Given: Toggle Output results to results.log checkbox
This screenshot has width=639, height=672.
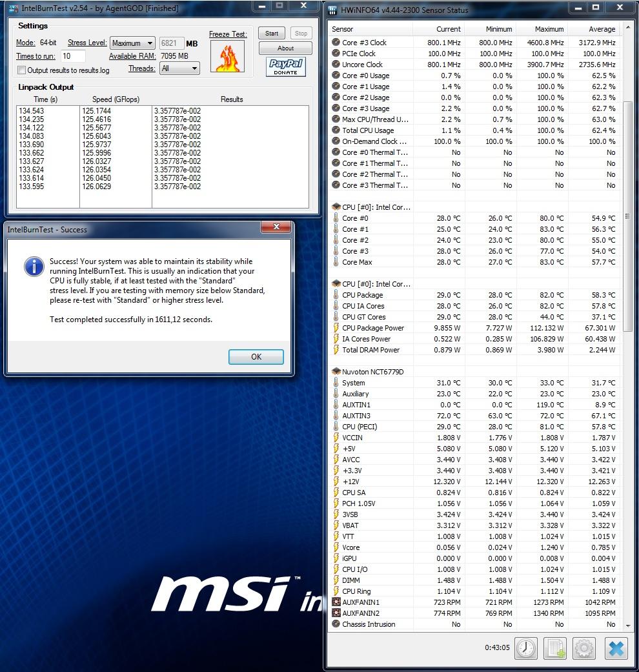Looking at the screenshot, I should click(21, 70).
